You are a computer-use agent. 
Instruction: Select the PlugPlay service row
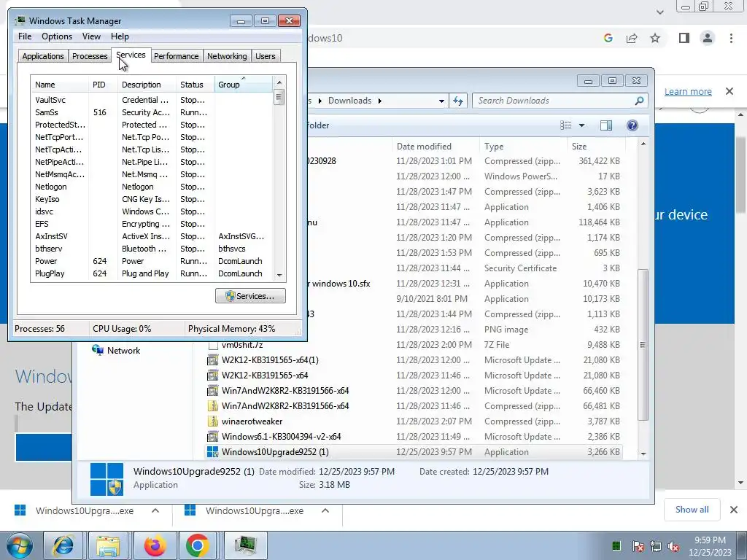[152, 273]
